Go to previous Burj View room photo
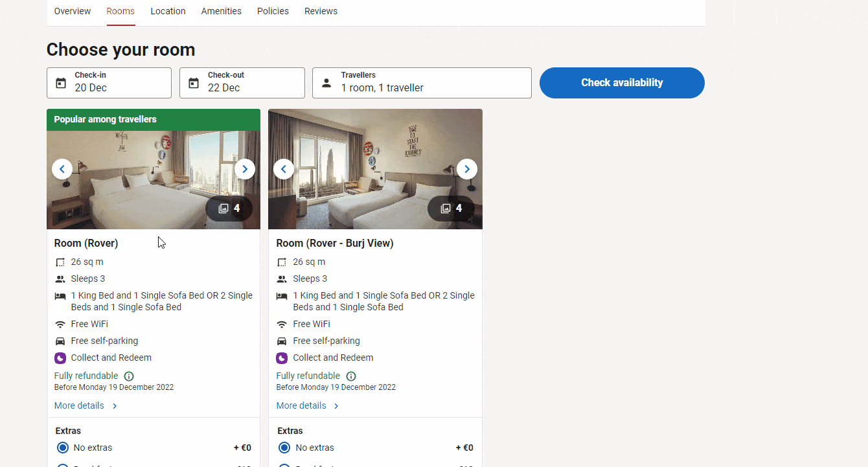Image resolution: width=868 pixels, height=467 pixels. 284,169
